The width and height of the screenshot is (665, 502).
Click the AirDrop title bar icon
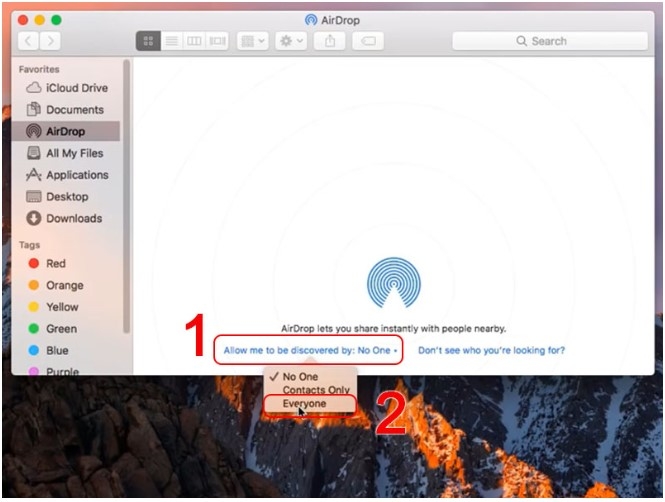(x=311, y=20)
